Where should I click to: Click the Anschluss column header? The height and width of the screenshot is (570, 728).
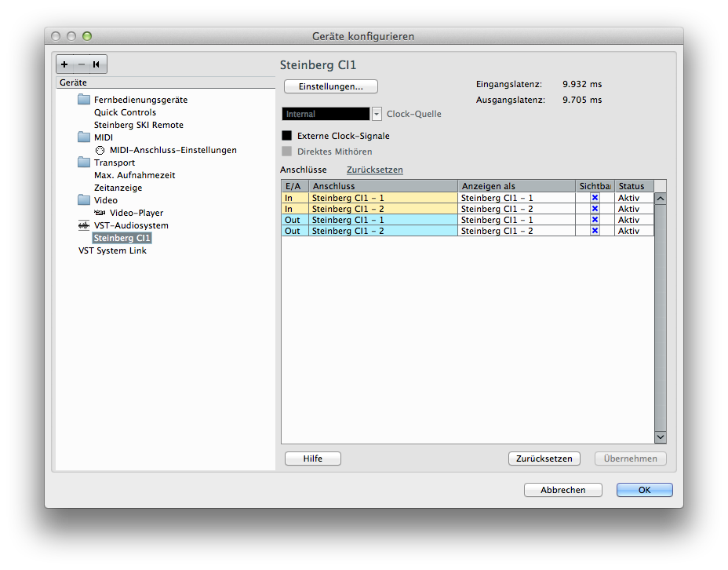tap(384, 186)
